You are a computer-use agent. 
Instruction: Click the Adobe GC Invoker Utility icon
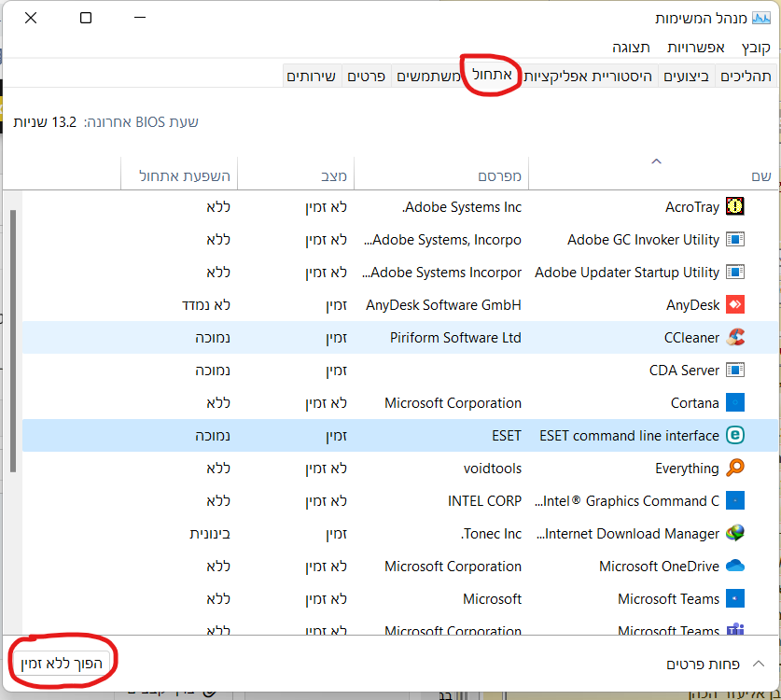pos(734,239)
